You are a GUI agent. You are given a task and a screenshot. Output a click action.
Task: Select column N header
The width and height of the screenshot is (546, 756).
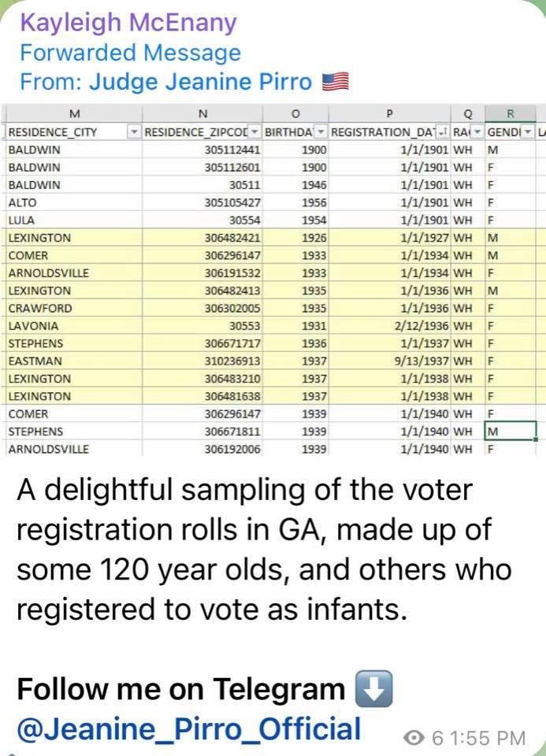click(202, 113)
